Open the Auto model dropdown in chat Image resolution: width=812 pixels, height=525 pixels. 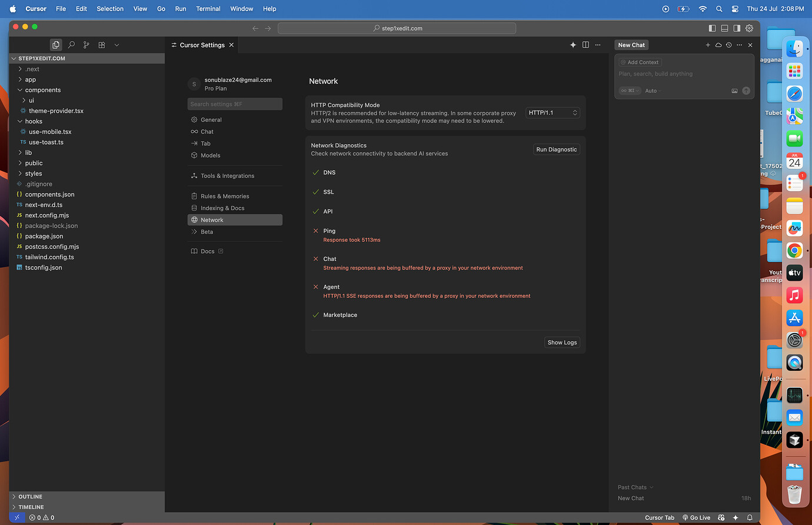click(x=651, y=91)
